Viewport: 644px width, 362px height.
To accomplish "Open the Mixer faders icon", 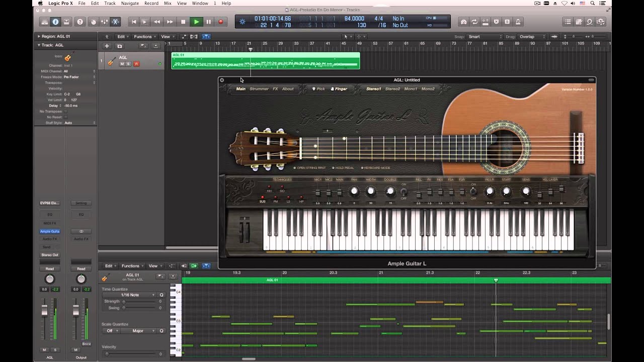I will pyautogui.click(x=104, y=22).
